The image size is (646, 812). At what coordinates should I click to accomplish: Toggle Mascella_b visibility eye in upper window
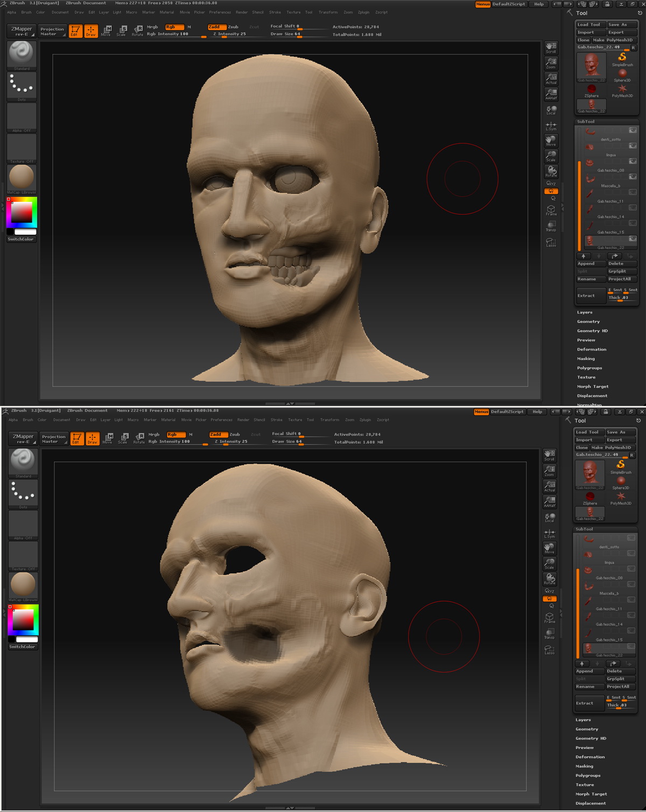click(633, 177)
